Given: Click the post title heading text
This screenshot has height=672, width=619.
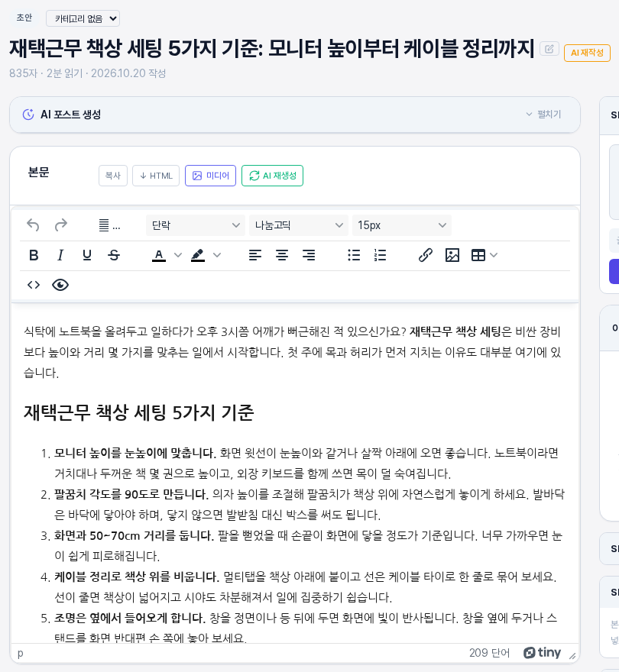Looking at the screenshot, I should pos(272,48).
